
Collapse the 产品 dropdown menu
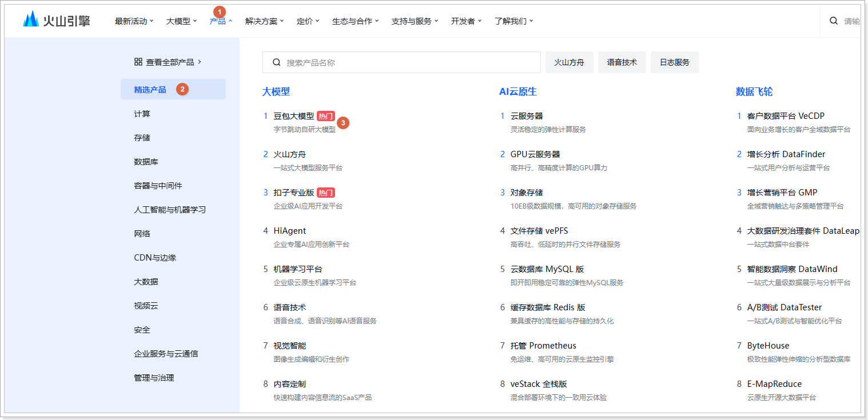click(x=221, y=21)
